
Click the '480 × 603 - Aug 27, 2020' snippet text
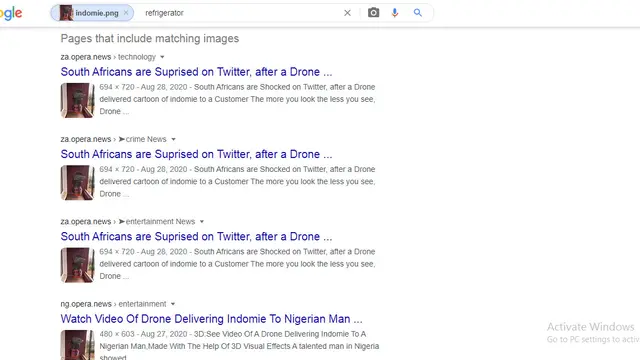143,334
